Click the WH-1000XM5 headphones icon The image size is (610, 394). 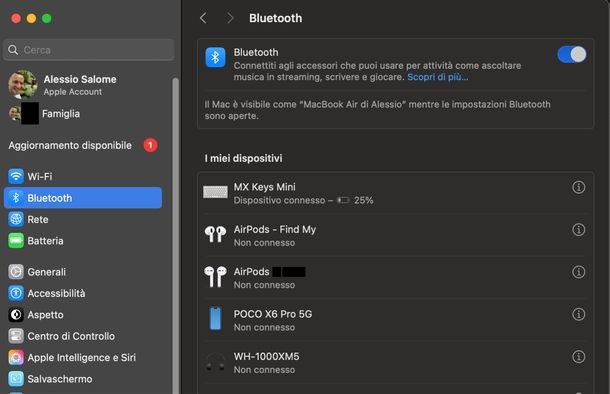click(216, 362)
